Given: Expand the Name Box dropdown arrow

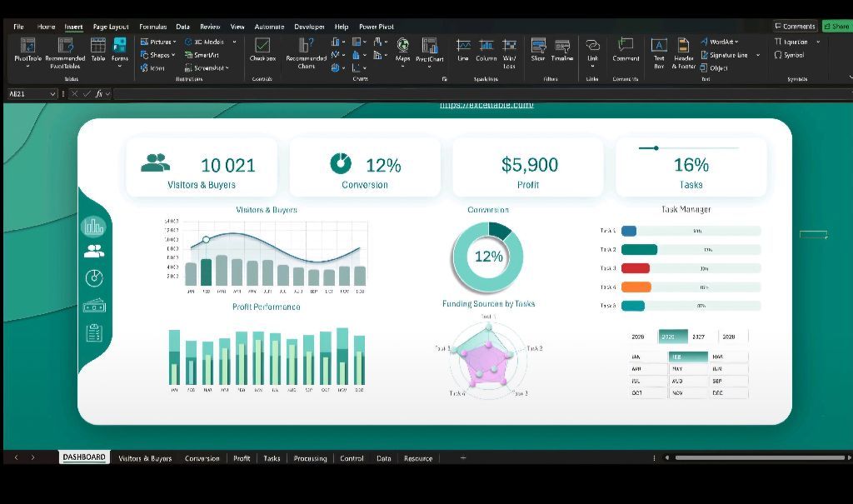Looking at the screenshot, I should (52, 94).
